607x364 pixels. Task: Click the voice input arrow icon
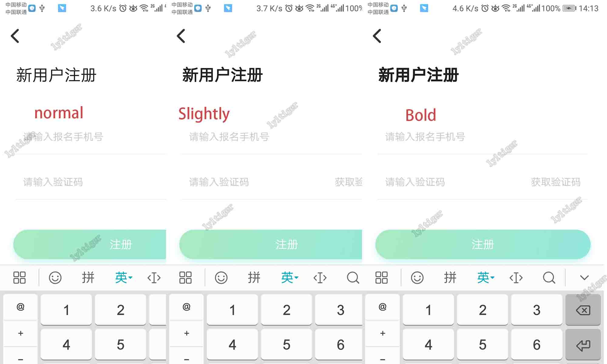(x=585, y=278)
